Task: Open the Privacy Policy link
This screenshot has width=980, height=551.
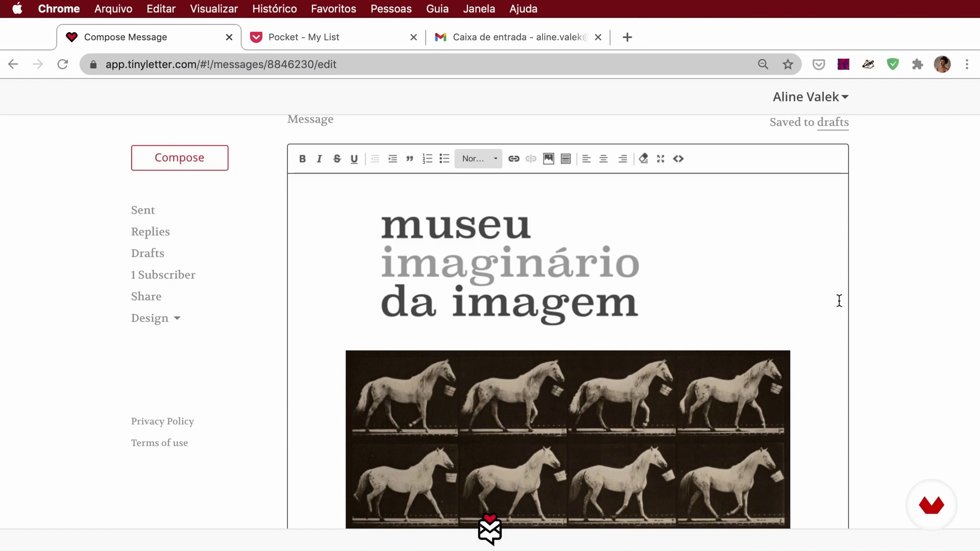Action: 162,421
